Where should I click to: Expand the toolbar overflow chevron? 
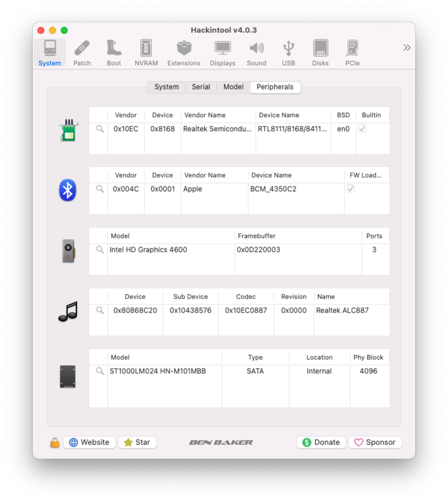[x=407, y=48]
